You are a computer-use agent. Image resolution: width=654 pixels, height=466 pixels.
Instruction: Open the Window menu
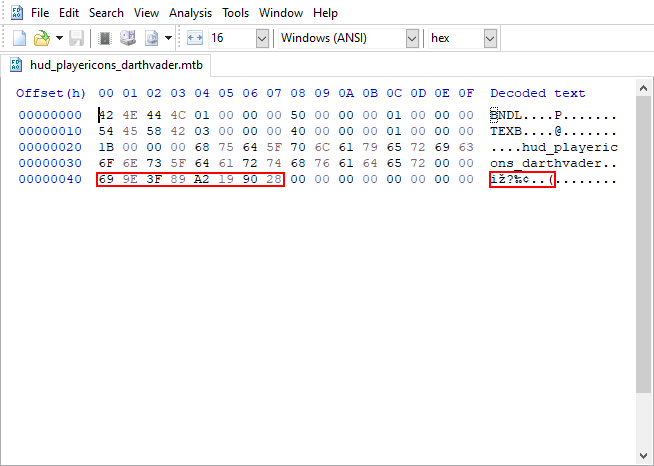click(281, 13)
